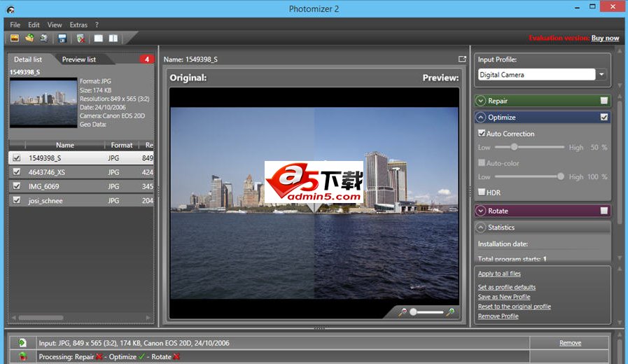The height and width of the screenshot is (364, 628).
Task: Click the Remove Profile link
Action: pyautogui.click(x=498, y=316)
